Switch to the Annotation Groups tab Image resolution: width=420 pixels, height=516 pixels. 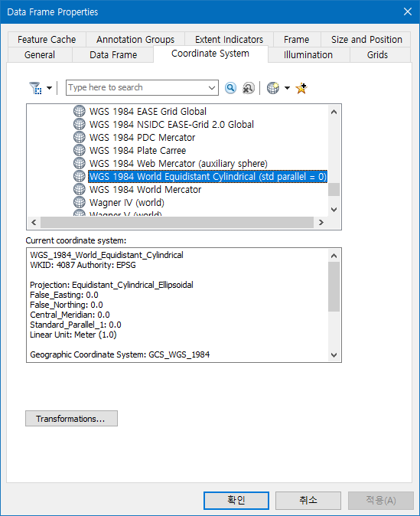[135, 40]
